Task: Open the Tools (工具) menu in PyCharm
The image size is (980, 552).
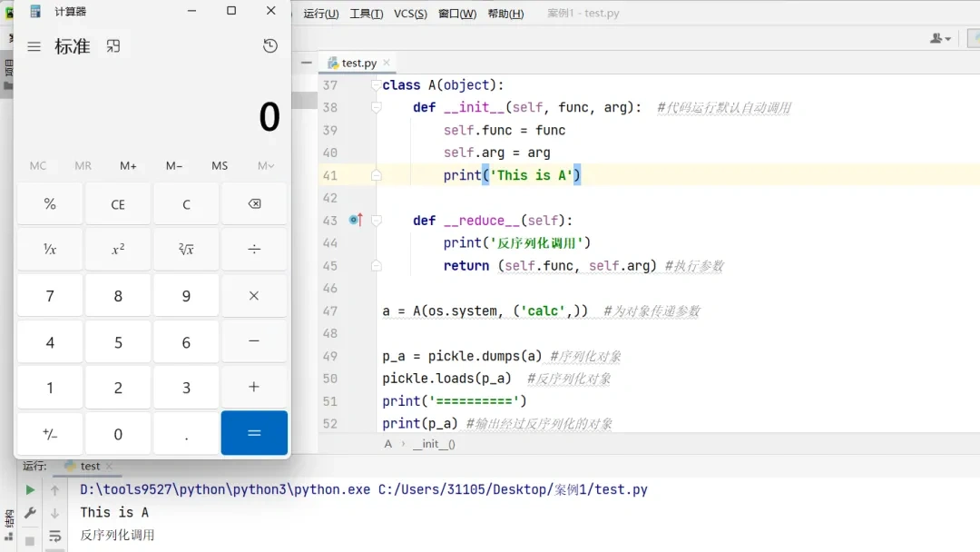Action: 367,13
